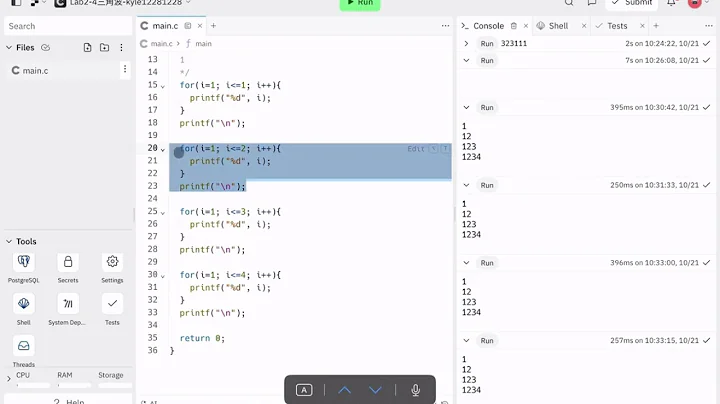Open the Shell tool icon
The height and width of the screenshot is (404, 720).
[23, 304]
